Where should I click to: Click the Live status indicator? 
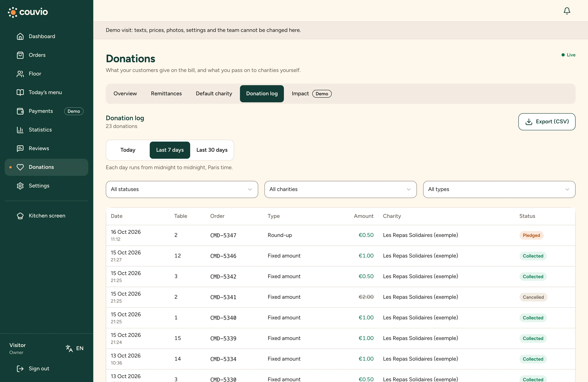[568, 55]
